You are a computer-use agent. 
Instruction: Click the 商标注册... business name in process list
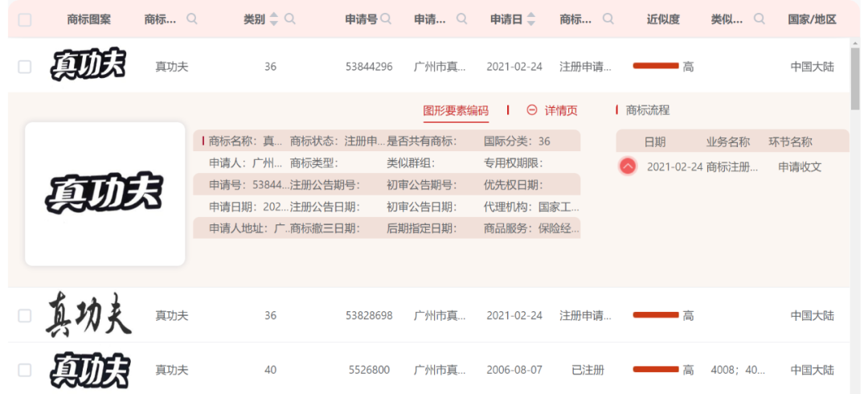coord(732,166)
